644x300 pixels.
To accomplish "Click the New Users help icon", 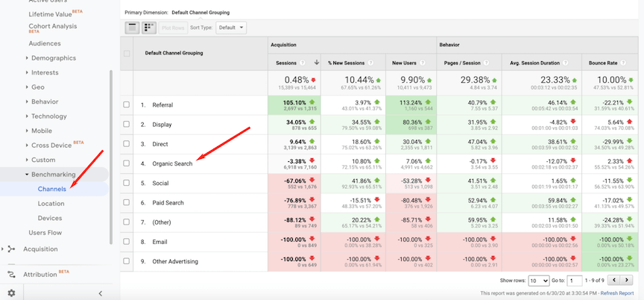I will pyautogui.click(x=423, y=63).
